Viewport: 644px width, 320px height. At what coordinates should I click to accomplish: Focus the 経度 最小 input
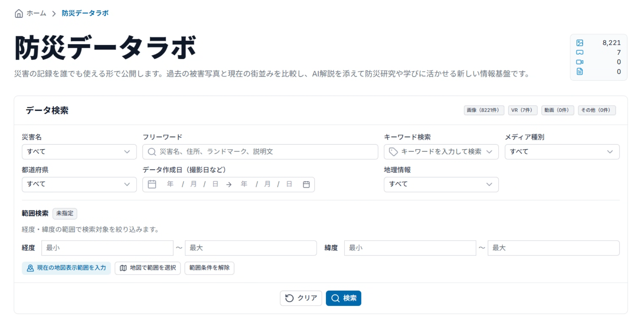107,248
